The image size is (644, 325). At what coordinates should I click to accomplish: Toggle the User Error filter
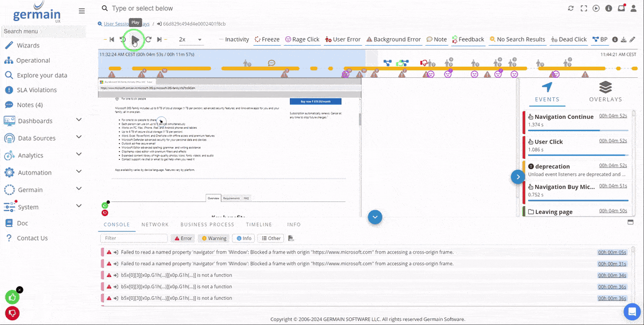click(x=342, y=39)
